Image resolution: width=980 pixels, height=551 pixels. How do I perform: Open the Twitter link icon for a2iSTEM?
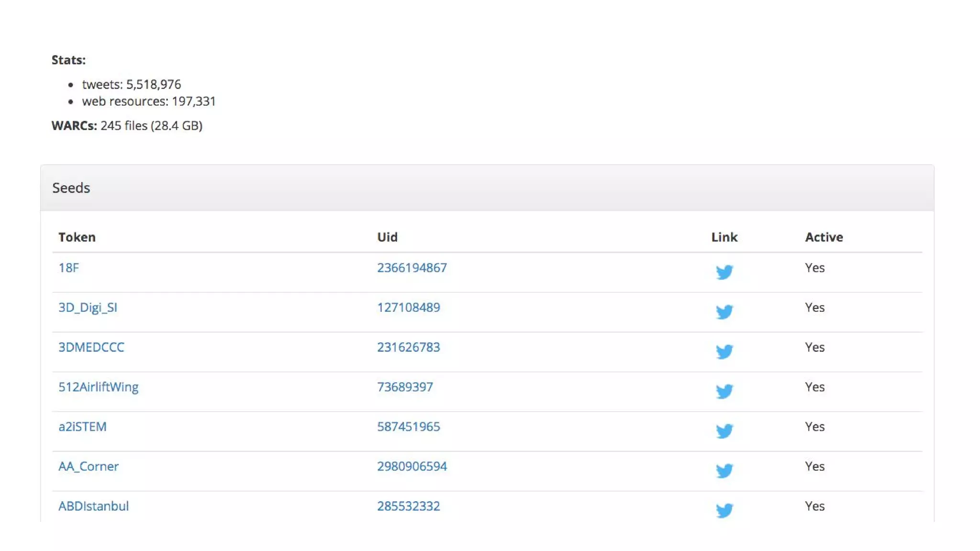tap(724, 430)
